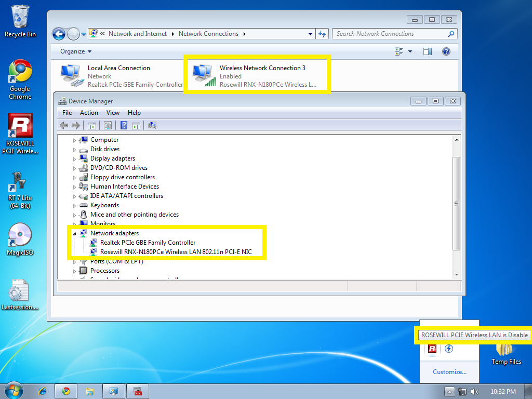Screen dimensions: 532x399
Task: Scan for hardware changes in Device Manager
Action: (152, 126)
